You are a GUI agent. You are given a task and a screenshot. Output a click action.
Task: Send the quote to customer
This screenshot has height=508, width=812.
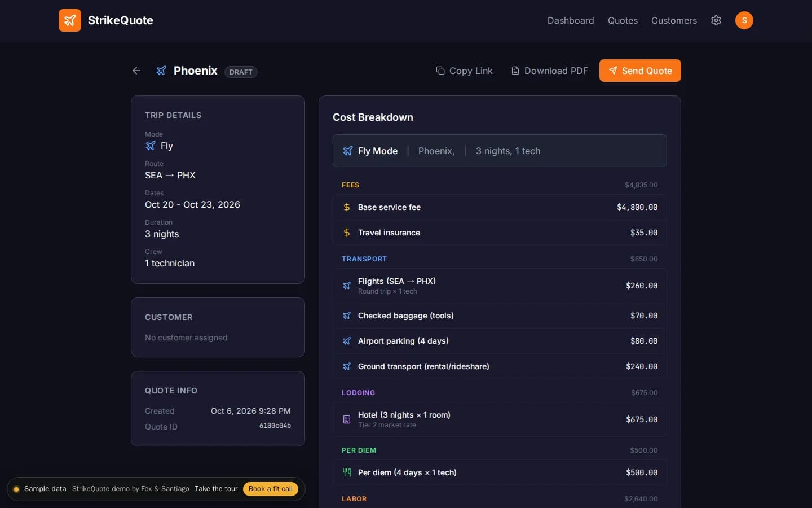(x=640, y=71)
